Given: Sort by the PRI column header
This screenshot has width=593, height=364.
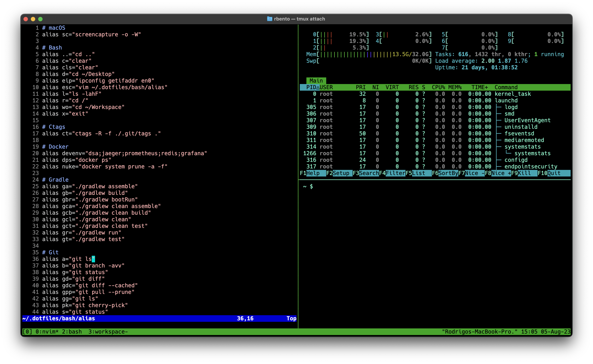Looking at the screenshot, I should pos(361,87).
